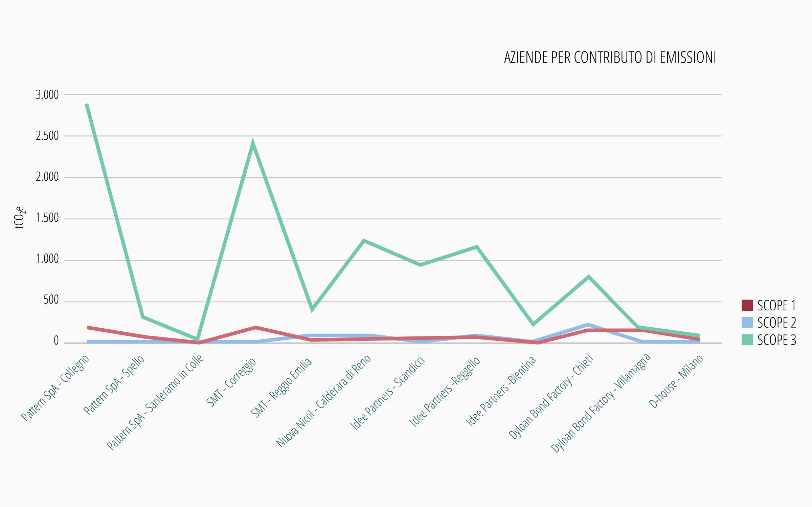Click the SCOPE 2 blue legend swatch
Image resolution: width=812 pixels, height=507 pixels.
pos(747,322)
